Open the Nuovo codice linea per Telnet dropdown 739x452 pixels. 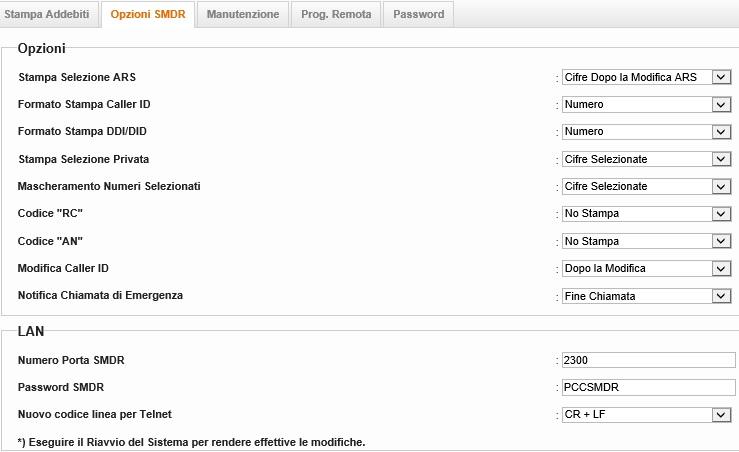646,415
